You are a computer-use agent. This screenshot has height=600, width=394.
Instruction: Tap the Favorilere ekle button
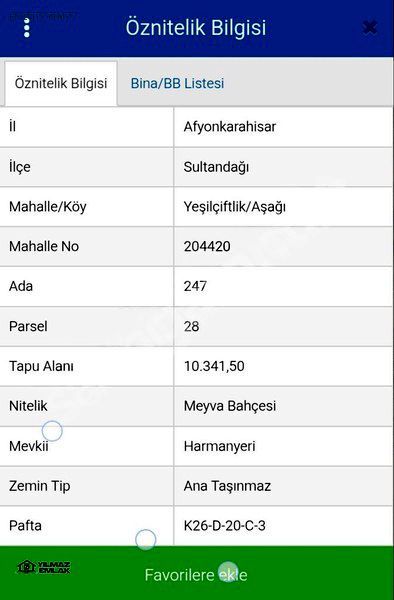[196, 574]
